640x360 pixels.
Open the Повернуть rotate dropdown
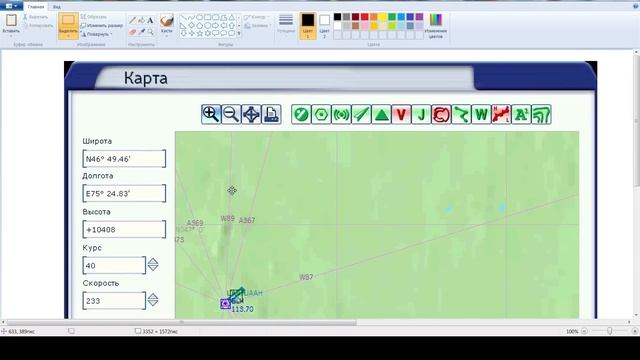(x=96, y=34)
